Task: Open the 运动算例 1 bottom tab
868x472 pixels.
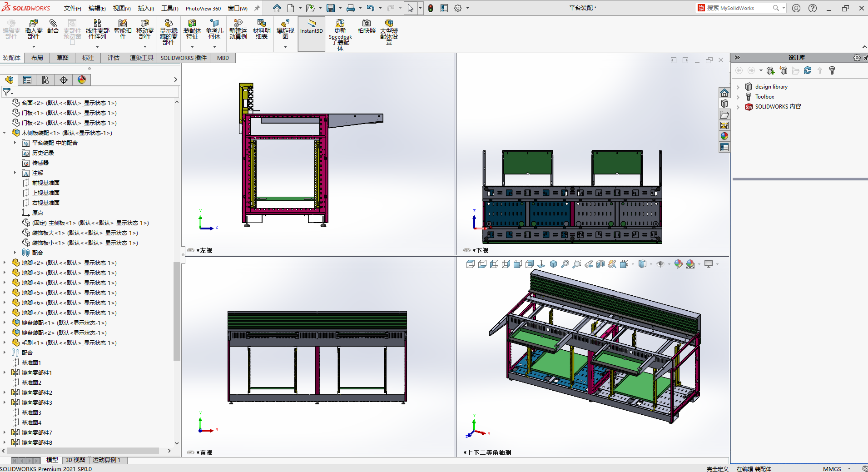Action: (107, 460)
